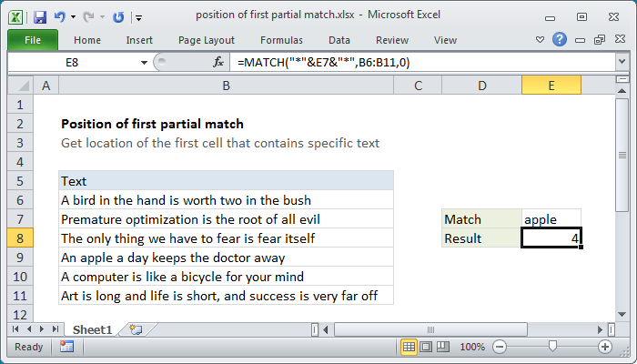637x364 pixels.
Task: Go to first sheet navigation arrow
Action: coord(15,329)
